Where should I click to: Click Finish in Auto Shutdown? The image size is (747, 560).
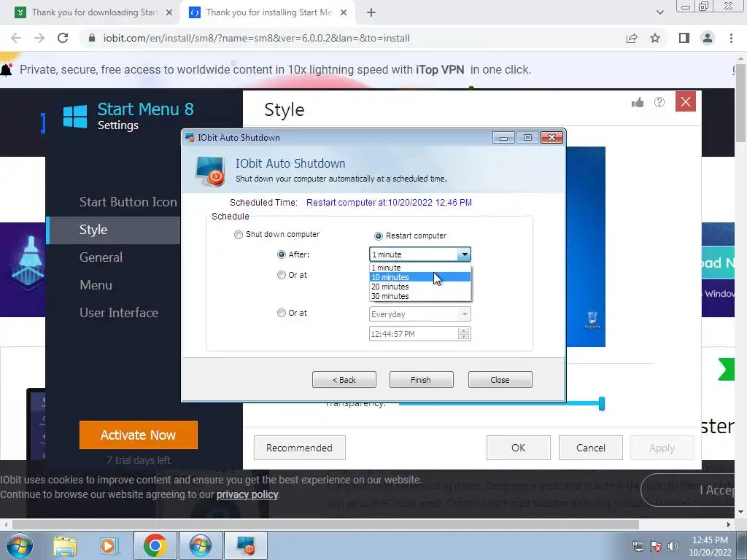(421, 380)
